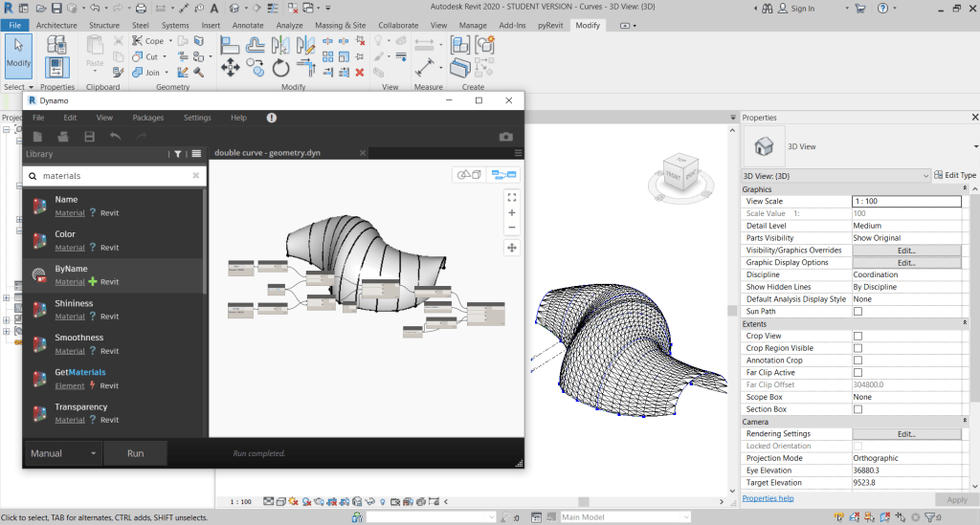
Task: Open the Manual run mode dropdown
Action: pyautogui.click(x=63, y=453)
